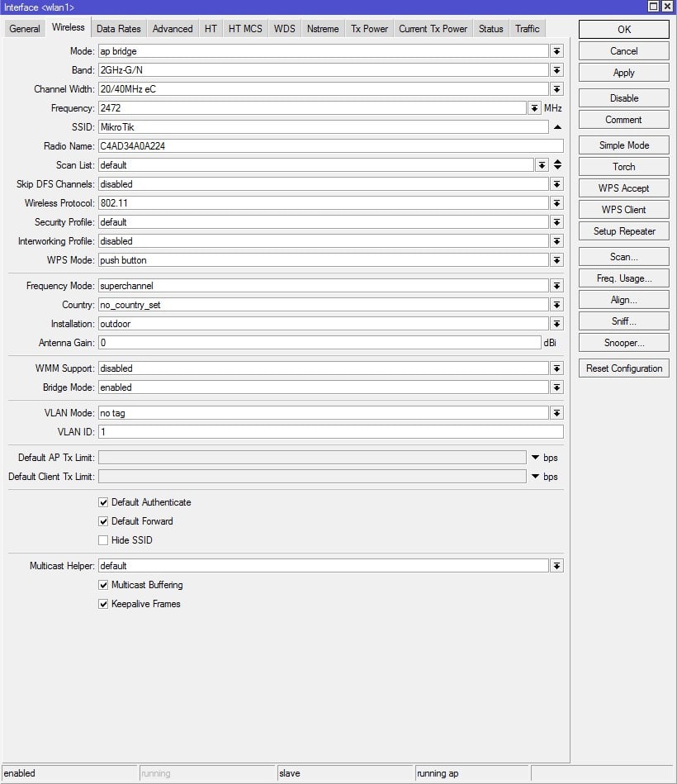Expand Default Client Tx Limit field arrow
The width and height of the screenshot is (677, 784).
pyautogui.click(x=535, y=477)
